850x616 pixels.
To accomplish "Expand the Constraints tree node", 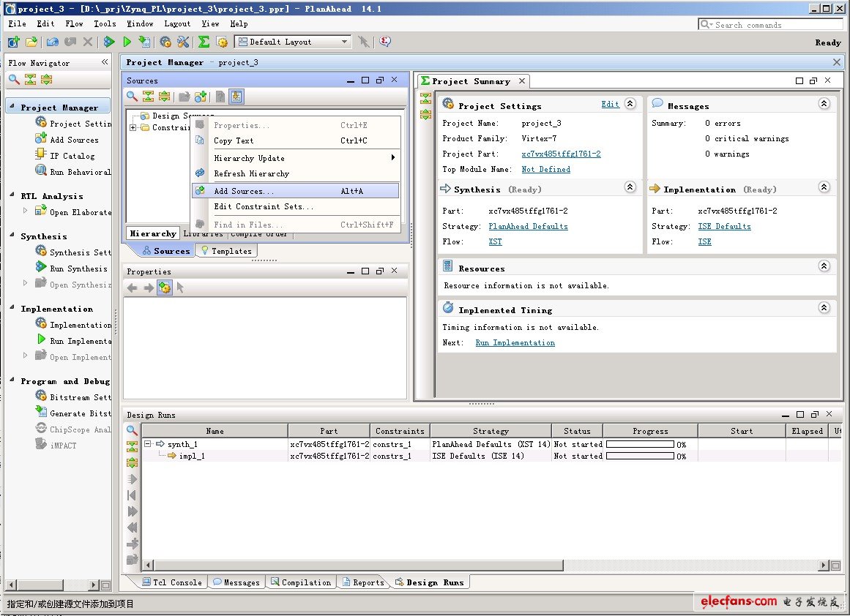I will [x=133, y=127].
